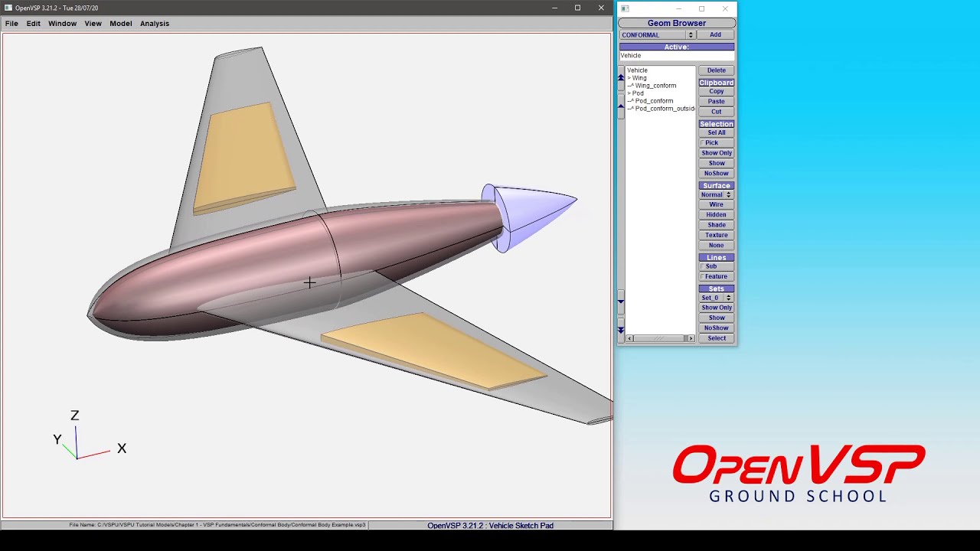Move selected geom down one position

click(621, 302)
